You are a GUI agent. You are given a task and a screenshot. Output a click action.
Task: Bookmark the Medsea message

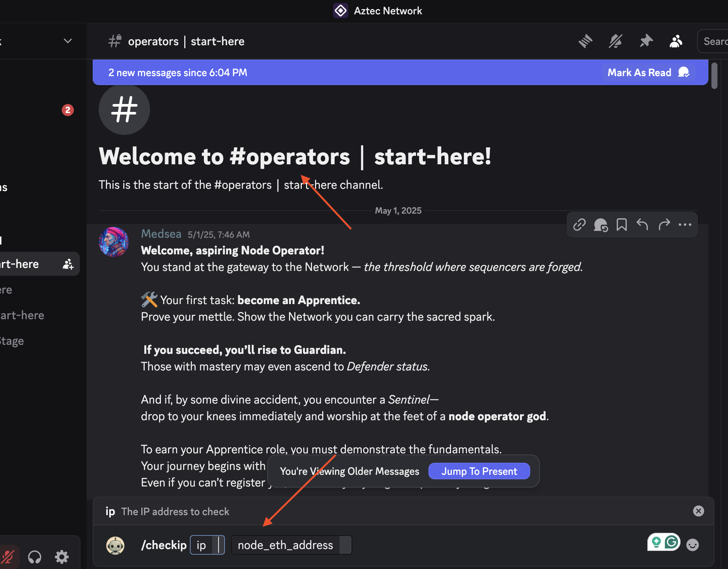(622, 225)
